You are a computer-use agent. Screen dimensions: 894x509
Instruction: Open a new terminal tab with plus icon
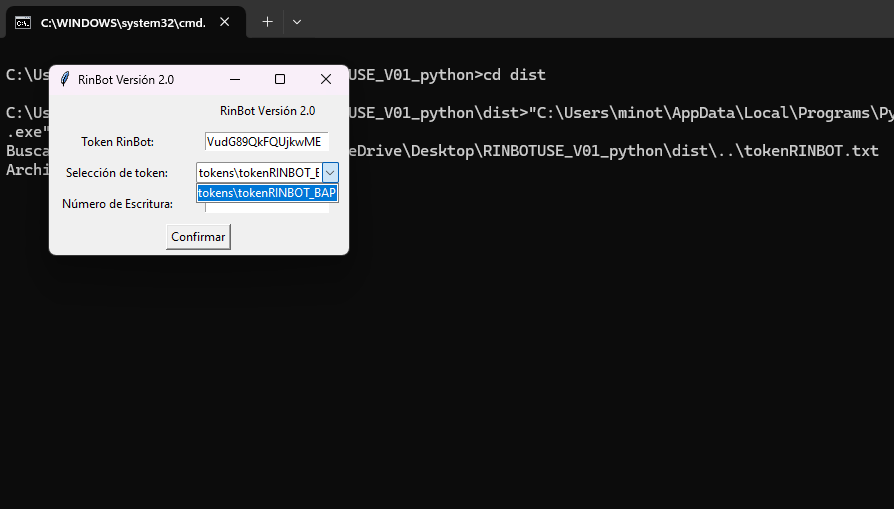(267, 22)
